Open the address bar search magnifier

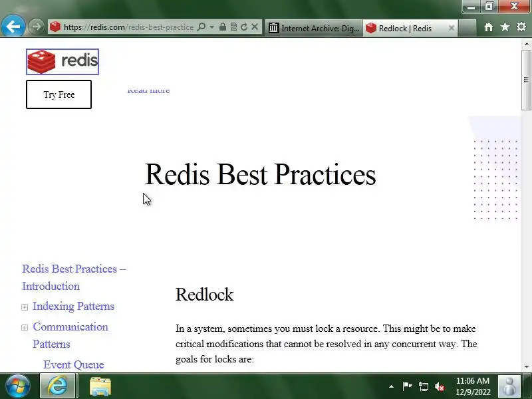(x=201, y=27)
